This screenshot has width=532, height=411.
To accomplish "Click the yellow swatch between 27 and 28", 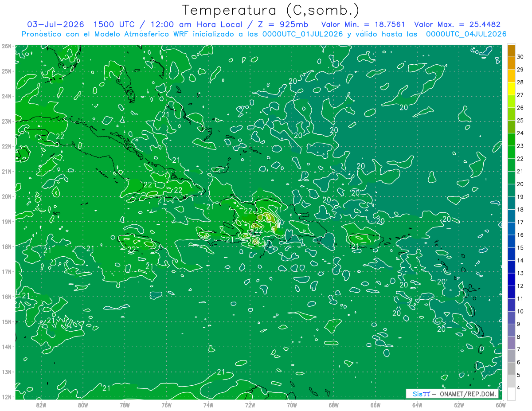I will pyautogui.click(x=511, y=89).
